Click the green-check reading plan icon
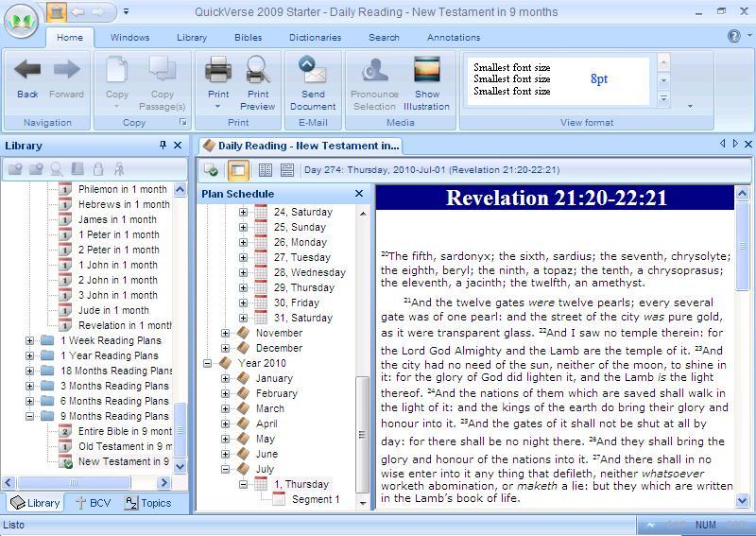 (x=211, y=170)
